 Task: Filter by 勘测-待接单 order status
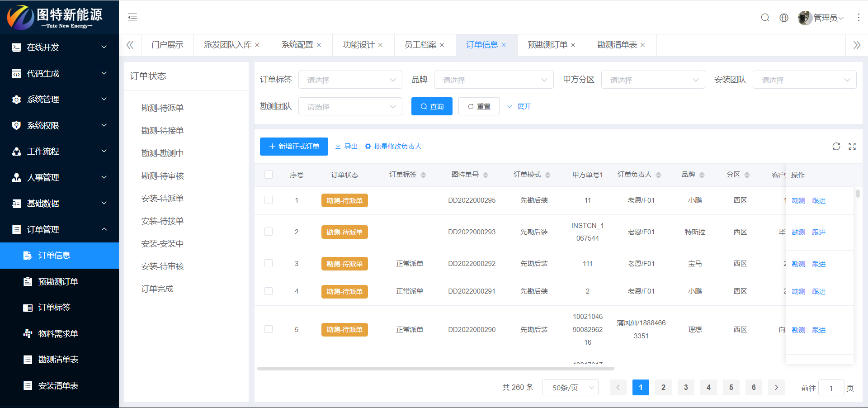pos(162,131)
